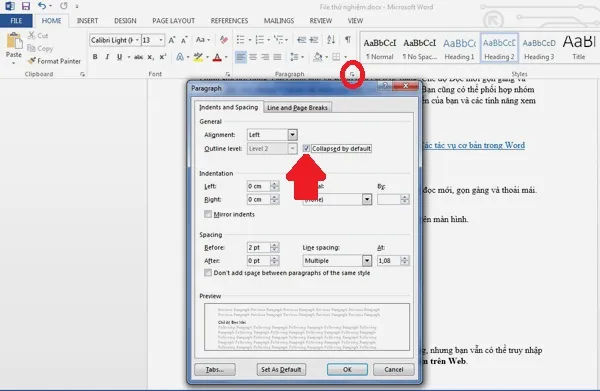Check Don't add space between paragraphs
This screenshot has height=391, width=600.
pos(208,273)
